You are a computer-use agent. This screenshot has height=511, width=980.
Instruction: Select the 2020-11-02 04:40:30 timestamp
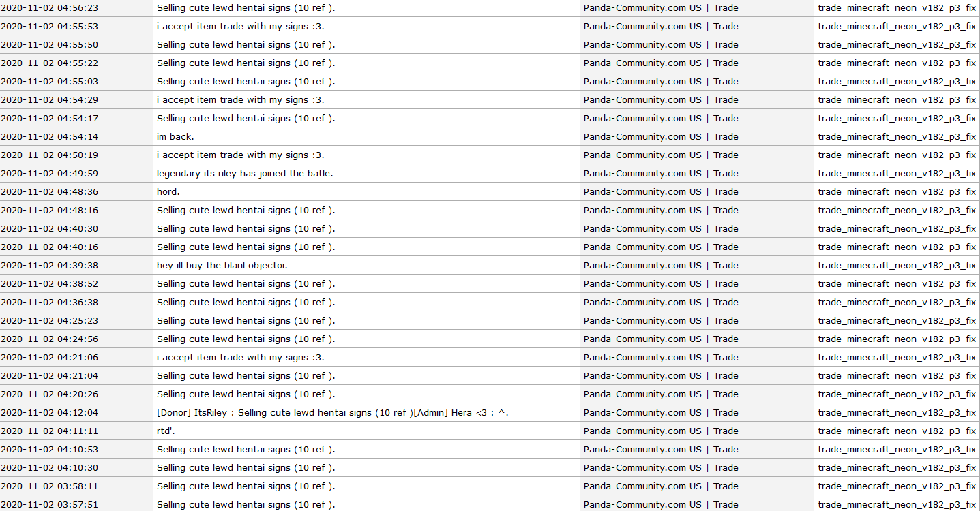pyautogui.click(x=49, y=228)
